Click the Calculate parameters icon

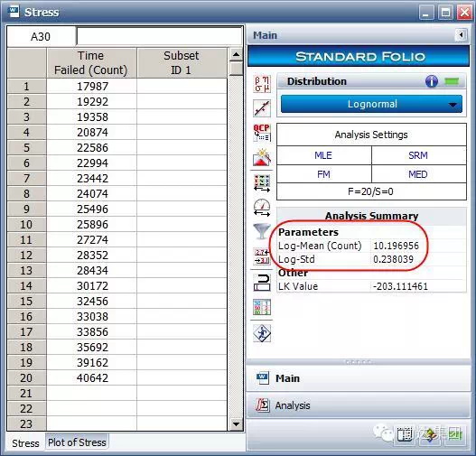262,84
